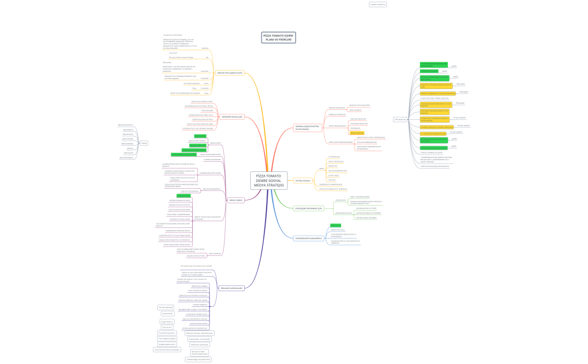Open the KOMİK/RAHATLAMA/REELS node

tap(309, 237)
